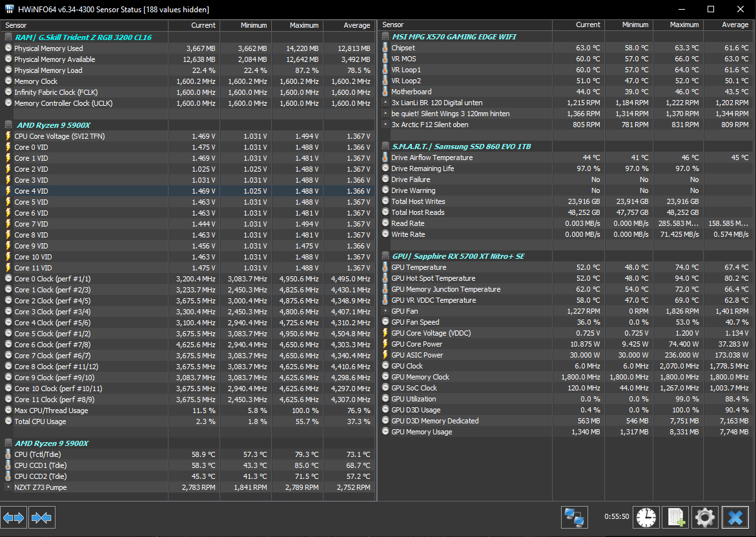Click the Current column header in left panel
The width and height of the screenshot is (756, 537).
click(194, 25)
